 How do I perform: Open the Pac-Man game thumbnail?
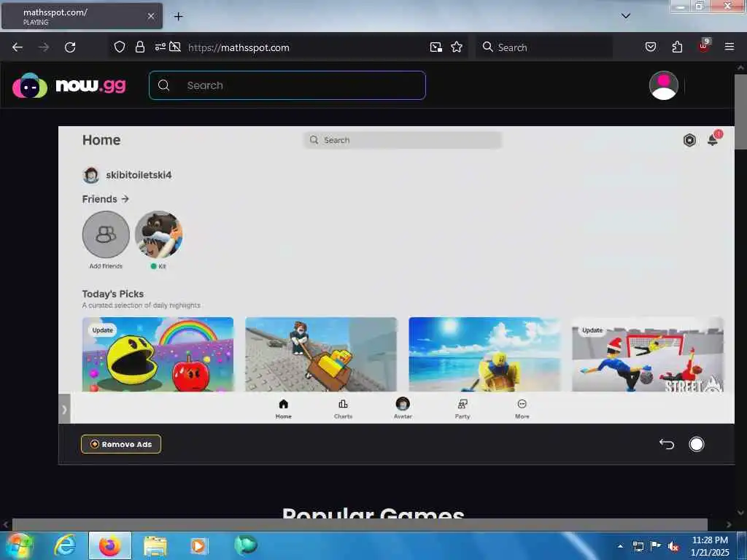[158, 354]
